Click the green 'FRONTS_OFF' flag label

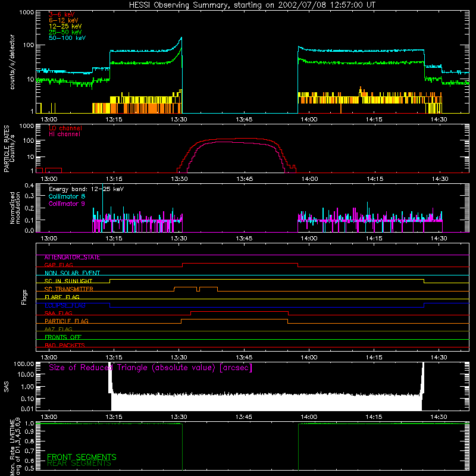[63, 337]
